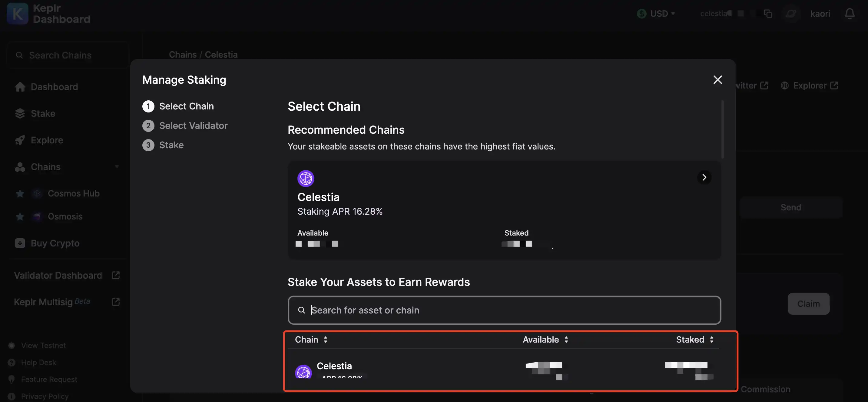
Task: Open the Explorer external link
Action: click(x=809, y=86)
